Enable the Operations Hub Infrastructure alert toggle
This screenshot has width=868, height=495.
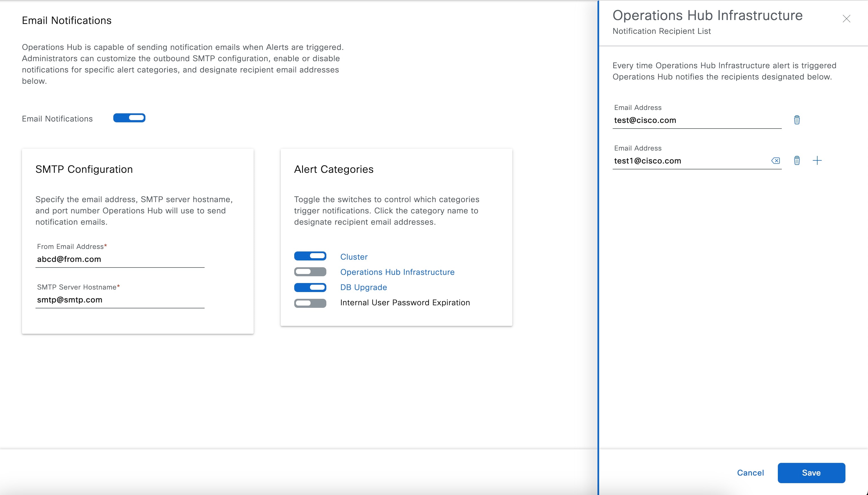tap(310, 272)
